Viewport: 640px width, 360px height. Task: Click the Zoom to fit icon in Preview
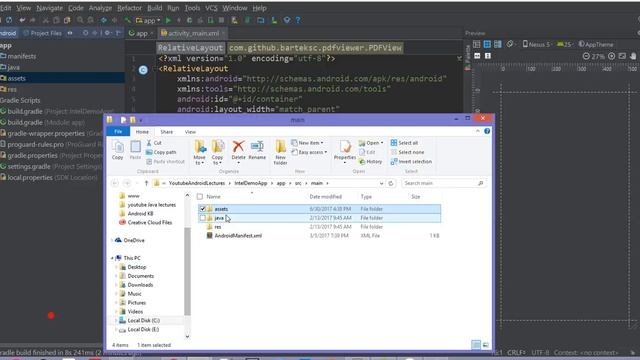(622, 56)
